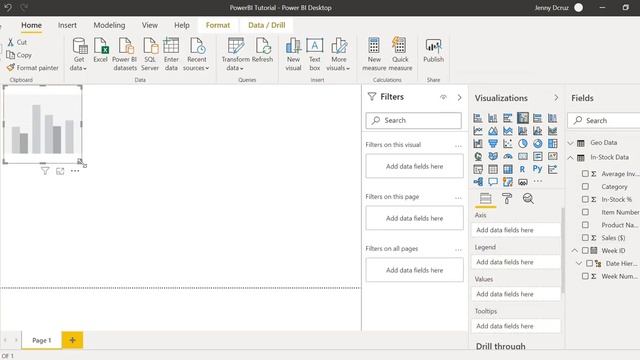Open the Analytics magnifier pane
The height and width of the screenshot is (360, 640).
click(x=528, y=199)
